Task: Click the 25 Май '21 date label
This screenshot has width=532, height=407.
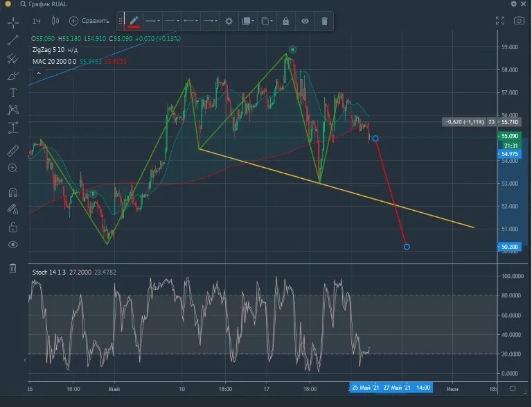Action: 366,388
